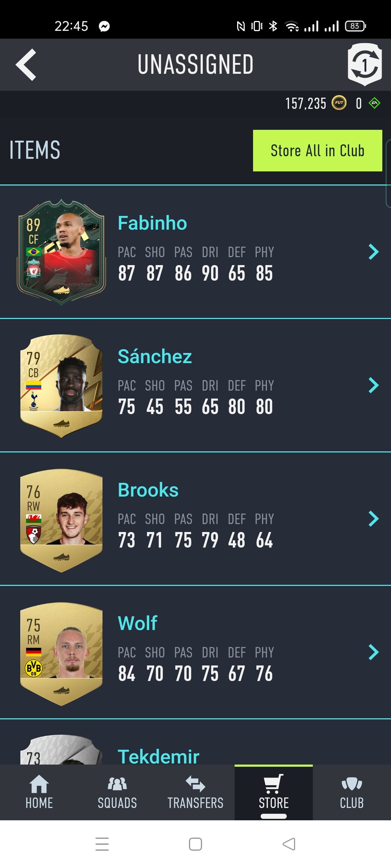Tap the Fabinho 89 CF card thumbnail
This screenshot has height=868, width=391.
(61, 252)
